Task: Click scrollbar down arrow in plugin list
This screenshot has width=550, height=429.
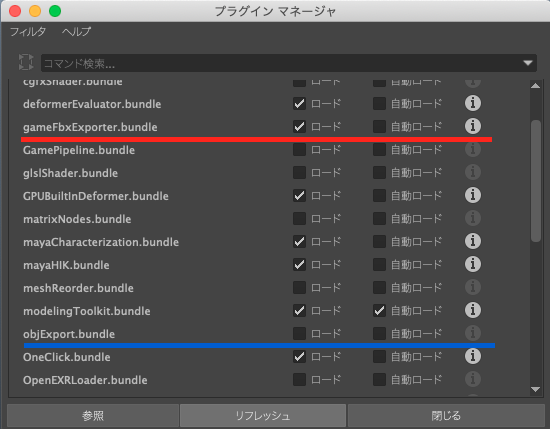Action: pos(535,389)
